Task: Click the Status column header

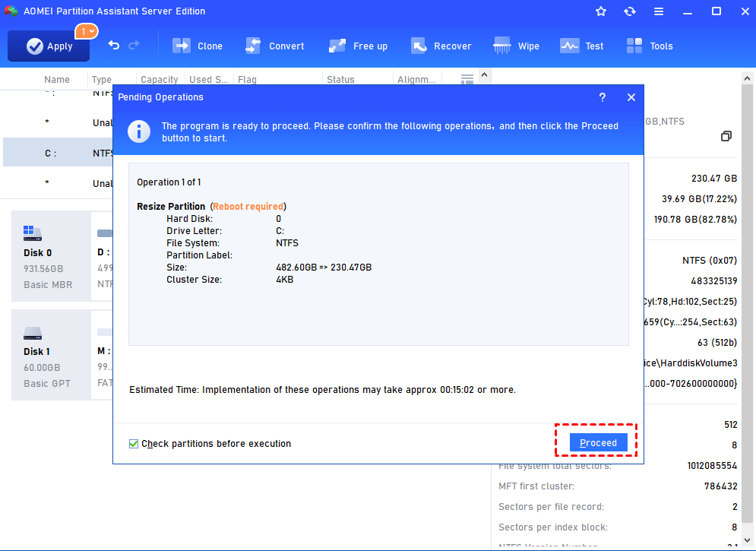Action: (340, 80)
